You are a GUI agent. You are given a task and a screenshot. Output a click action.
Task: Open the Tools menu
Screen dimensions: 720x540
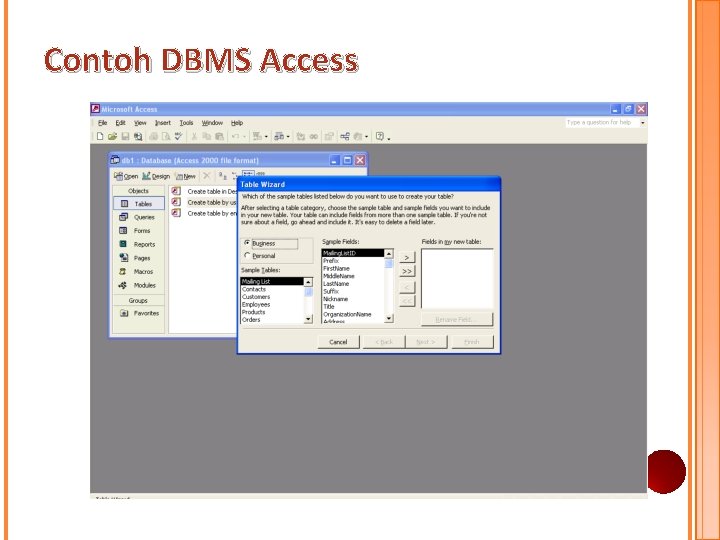[x=186, y=123]
